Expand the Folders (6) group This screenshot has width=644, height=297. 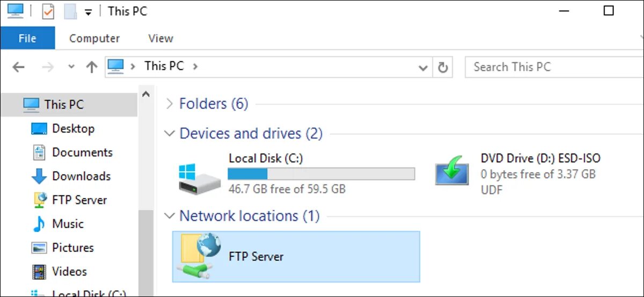click(170, 104)
